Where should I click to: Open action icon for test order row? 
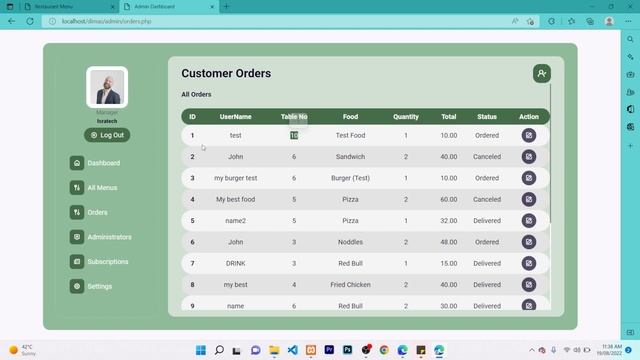(529, 135)
